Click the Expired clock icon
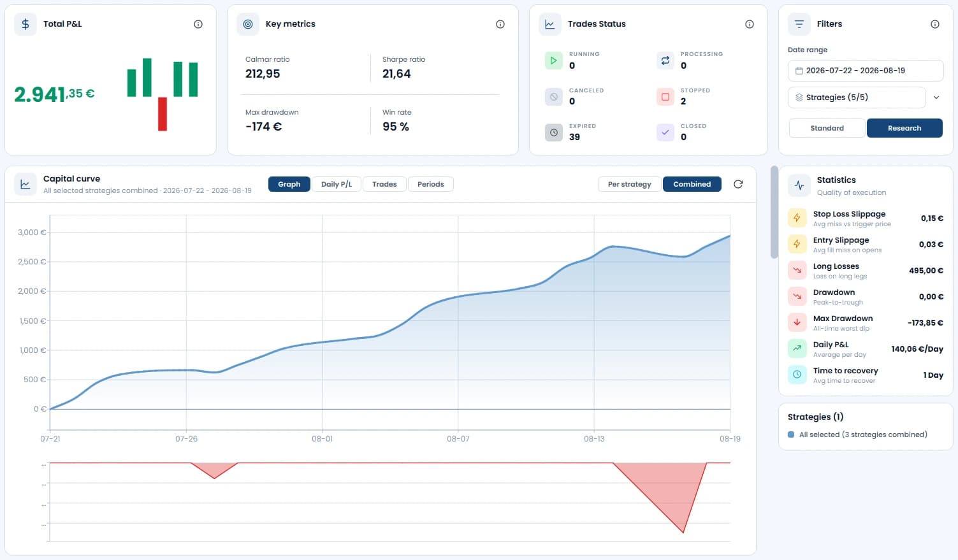The image size is (958, 560). point(554,133)
